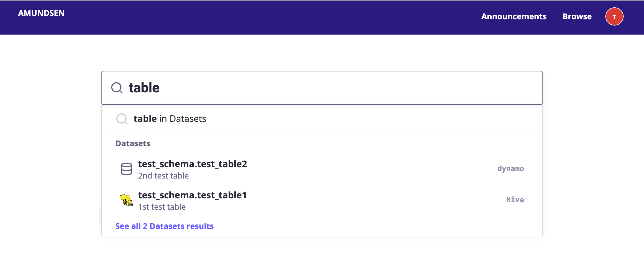Click the Hive source text label
Viewport: 644px width, 259px height.
pos(515,200)
